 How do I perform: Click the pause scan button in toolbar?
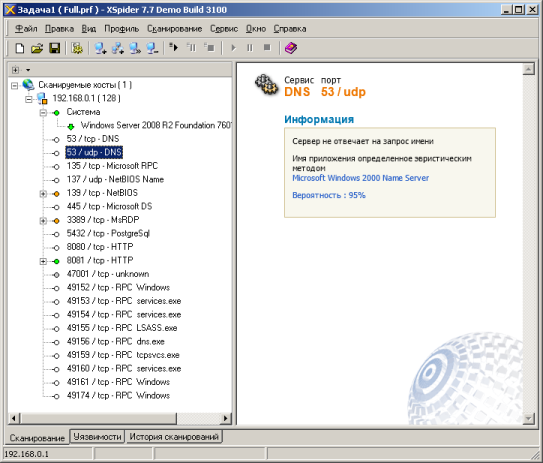tap(250, 48)
